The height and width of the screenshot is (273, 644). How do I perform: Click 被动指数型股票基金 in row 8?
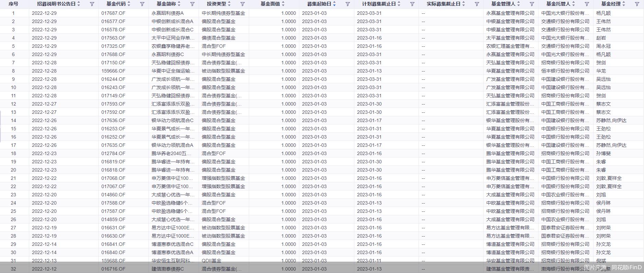(x=223, y=71)
